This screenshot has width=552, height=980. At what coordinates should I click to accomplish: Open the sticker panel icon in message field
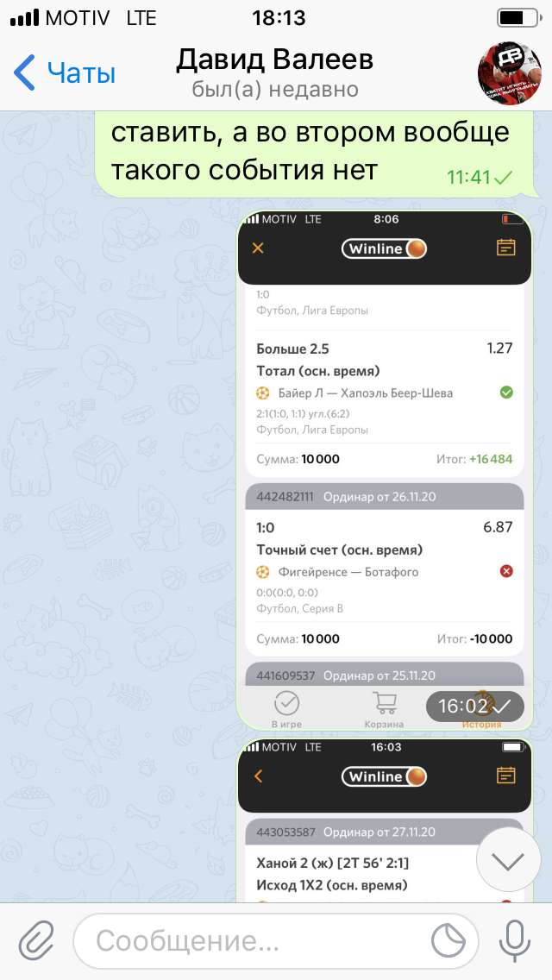click(x=448, y=940)
